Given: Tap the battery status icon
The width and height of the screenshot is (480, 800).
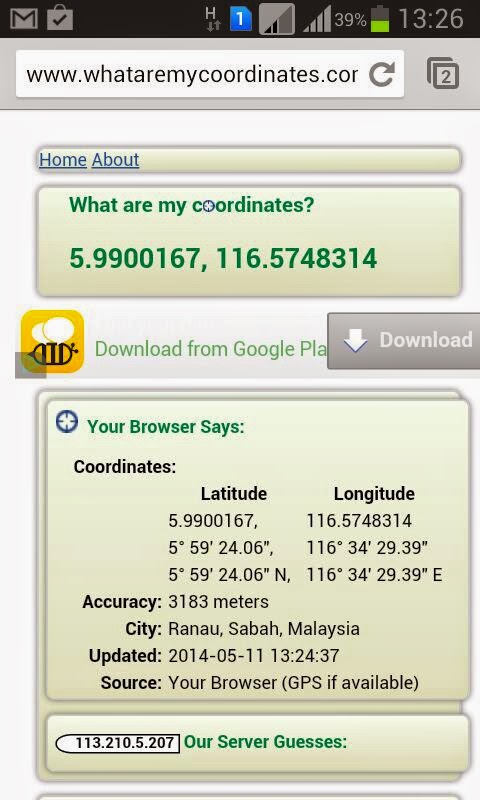Looking at the screenshot, I should [380, 19].
